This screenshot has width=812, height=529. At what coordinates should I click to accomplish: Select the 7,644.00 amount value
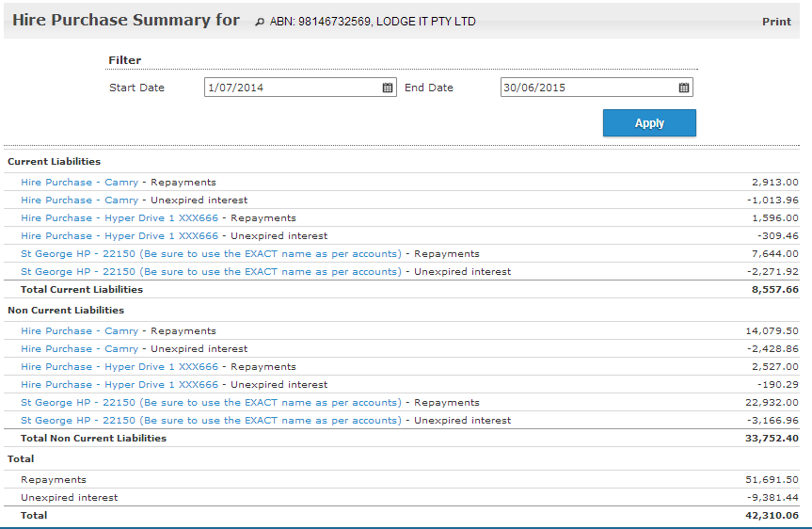(775, 254)
